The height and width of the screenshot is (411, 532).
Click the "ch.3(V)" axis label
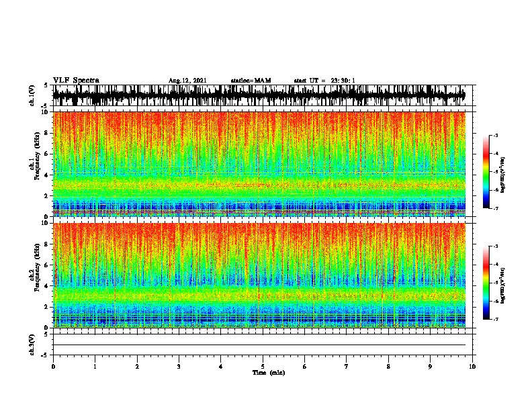32,345
